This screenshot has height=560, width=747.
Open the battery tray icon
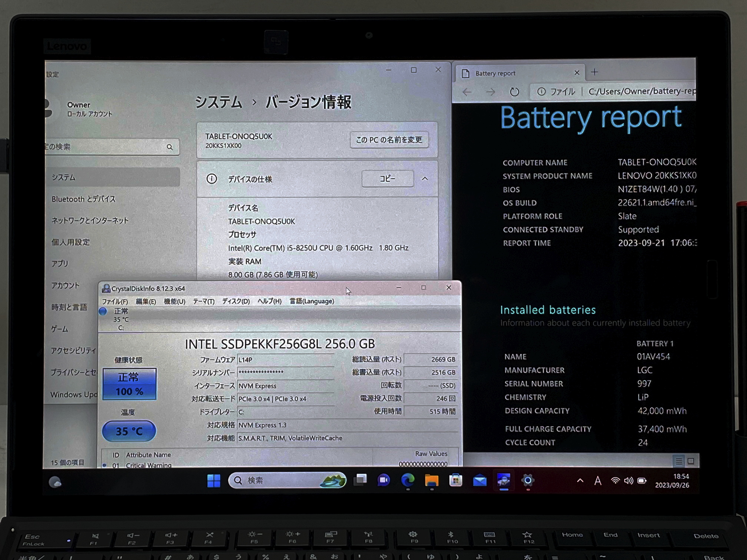tap(642, 481)
